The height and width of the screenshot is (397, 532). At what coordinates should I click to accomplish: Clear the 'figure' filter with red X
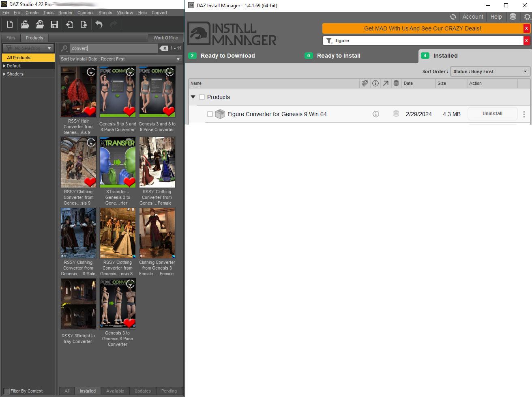click(527, 41)
